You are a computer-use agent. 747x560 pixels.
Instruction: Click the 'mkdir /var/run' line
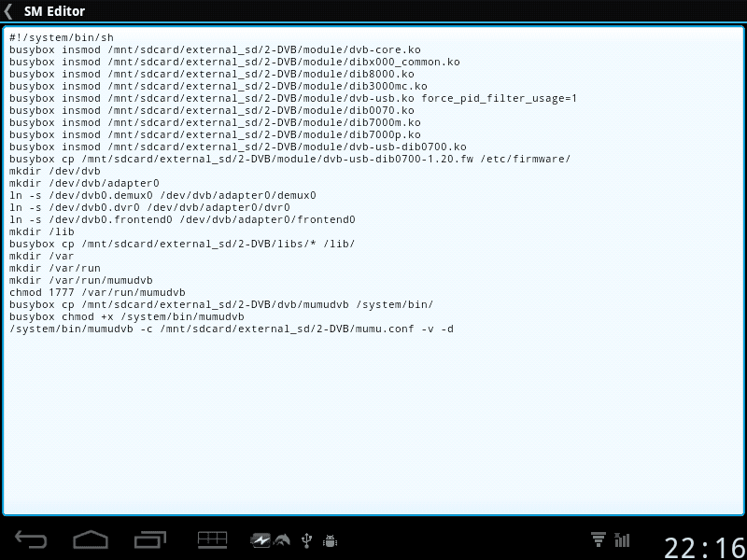55,268
